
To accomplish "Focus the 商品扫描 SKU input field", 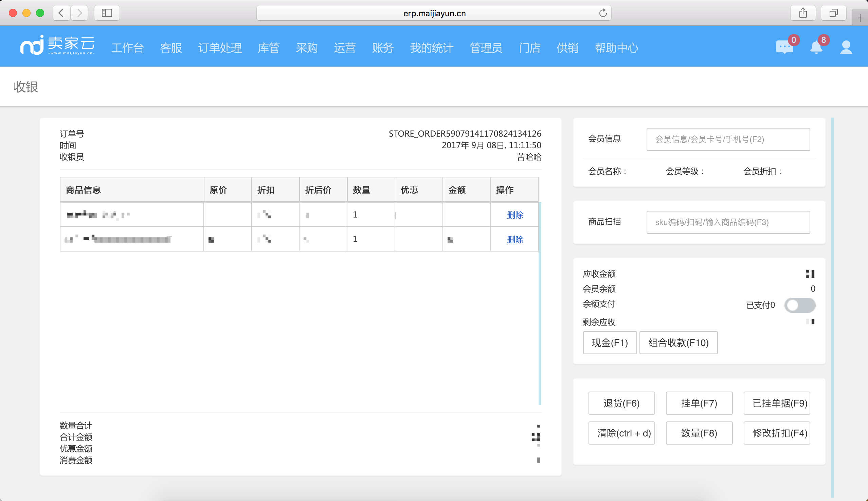I will tap(728, 222).
